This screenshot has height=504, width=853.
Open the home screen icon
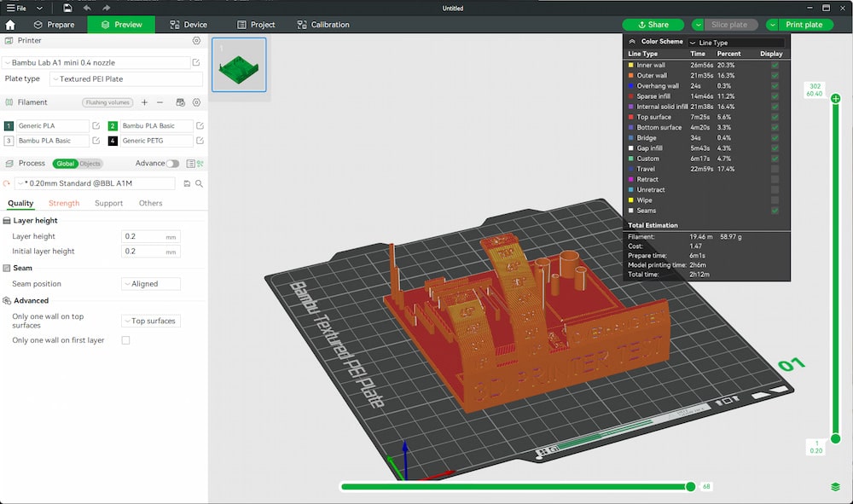(9, 25)
